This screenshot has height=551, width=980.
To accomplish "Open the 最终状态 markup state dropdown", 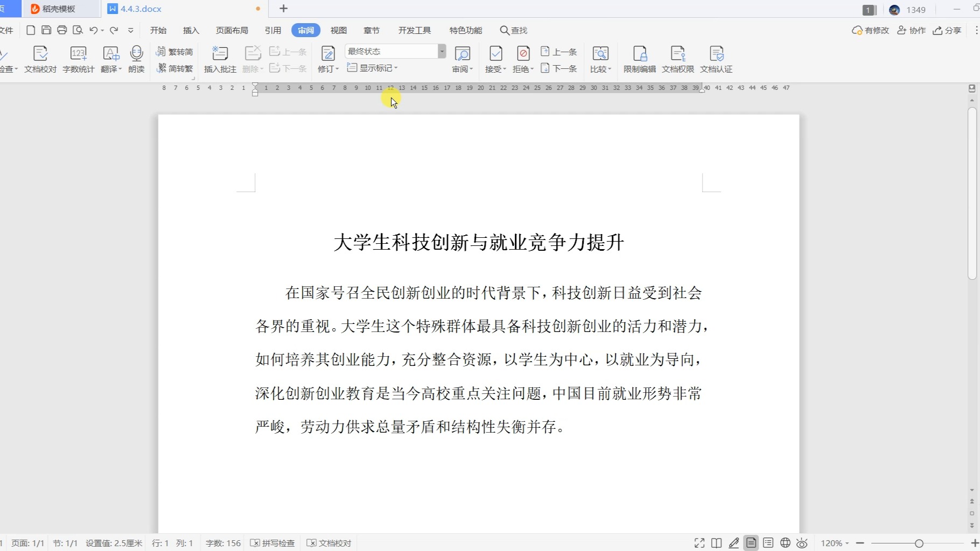I will tap(442, 51).
